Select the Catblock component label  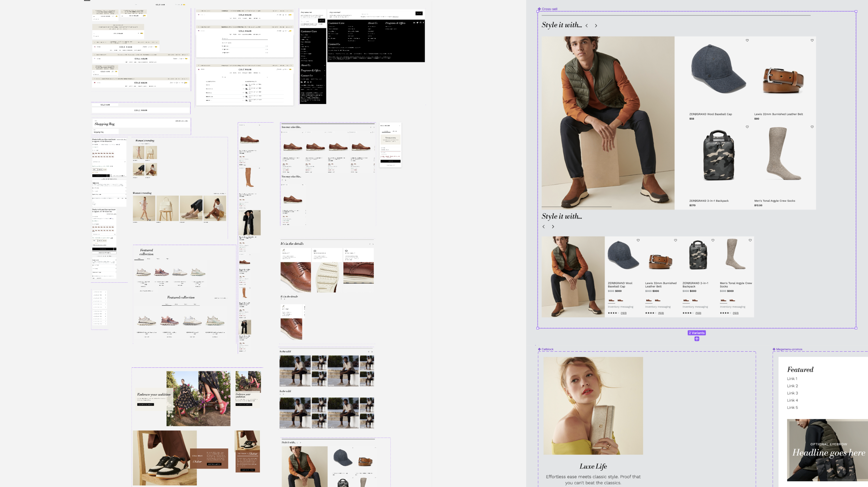tap(547, 349)
